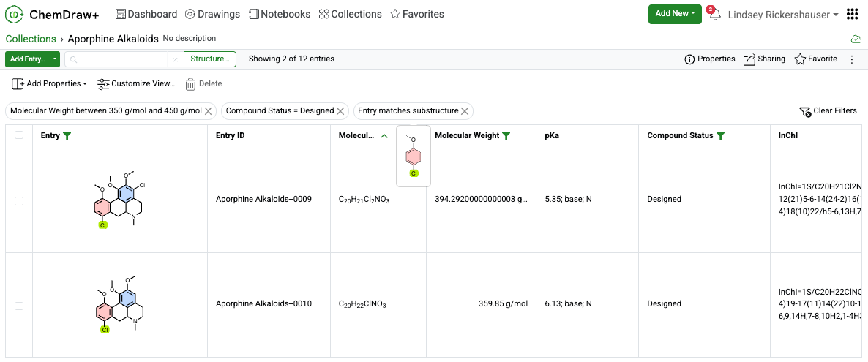Go to the Notebooks tab

pos(280,15)
